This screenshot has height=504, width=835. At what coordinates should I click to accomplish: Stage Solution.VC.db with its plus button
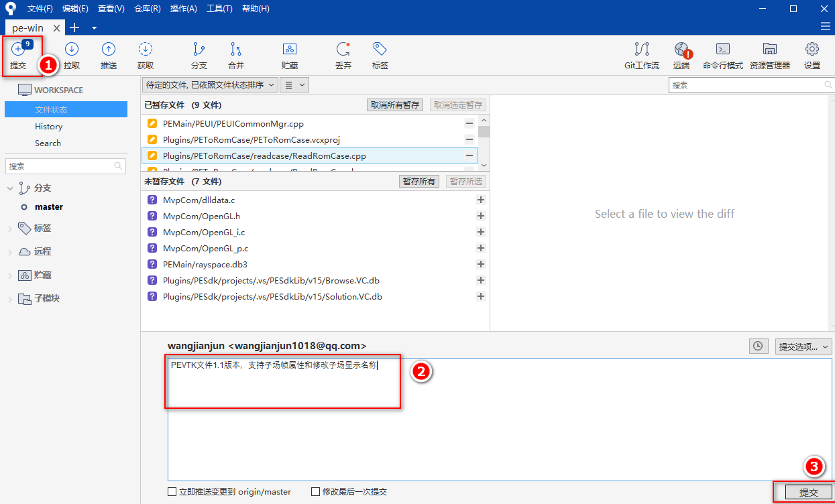click(480, 296)
